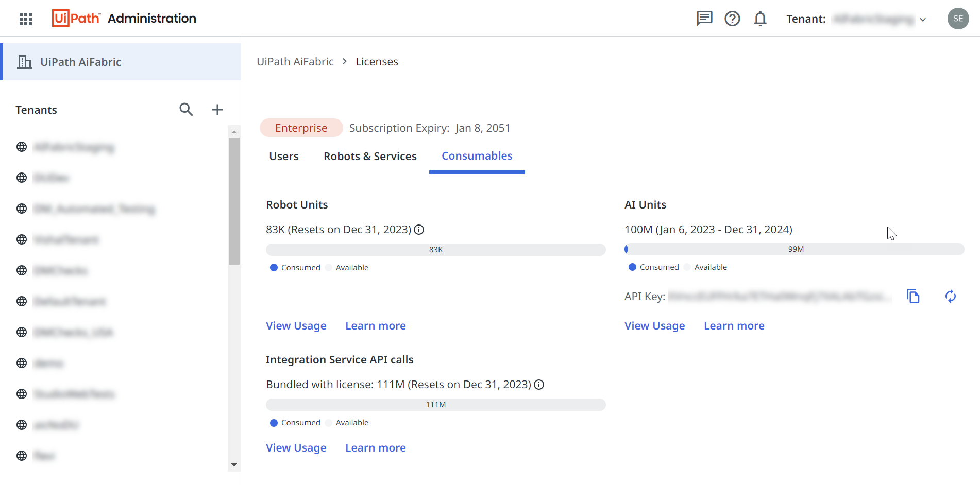Screen dimensions: 980x485
Task: Open Learn more for AI Units
Action: coord(734,326)
